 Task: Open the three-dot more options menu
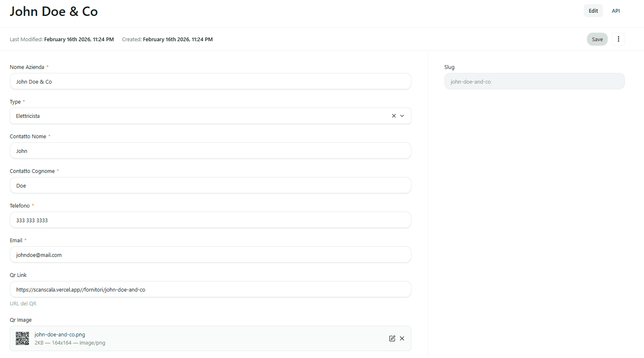pyautogui.click(x=618, y=39)
